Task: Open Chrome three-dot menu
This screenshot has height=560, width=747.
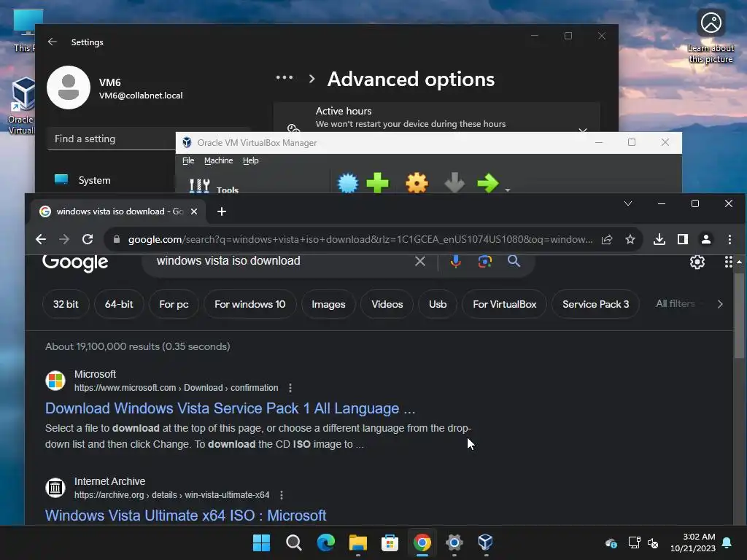Action: [x=729, y=239]
